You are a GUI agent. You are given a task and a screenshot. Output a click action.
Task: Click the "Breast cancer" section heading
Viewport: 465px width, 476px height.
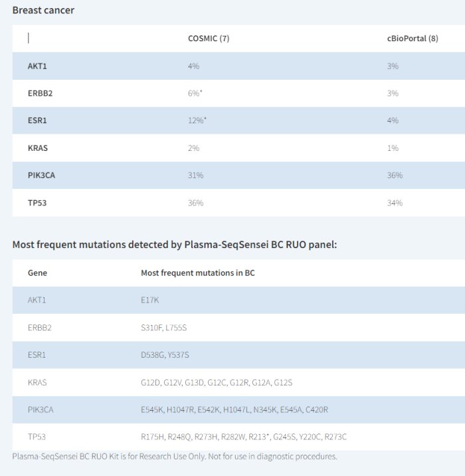(43, 11)
